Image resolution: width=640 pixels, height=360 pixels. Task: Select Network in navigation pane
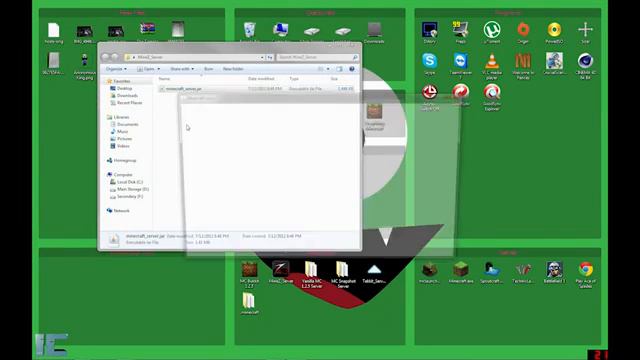pyautogui.click(x=121, y=211)
